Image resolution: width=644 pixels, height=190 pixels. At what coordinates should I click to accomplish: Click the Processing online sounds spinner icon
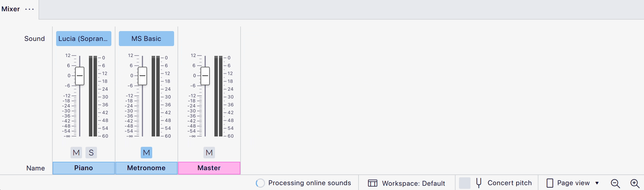260,183
